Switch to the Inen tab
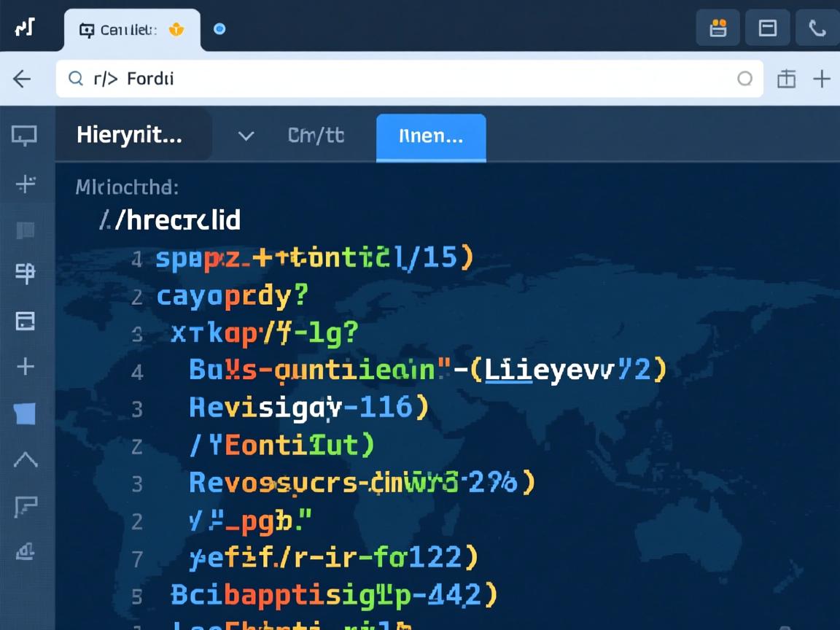 coord(430,136)
